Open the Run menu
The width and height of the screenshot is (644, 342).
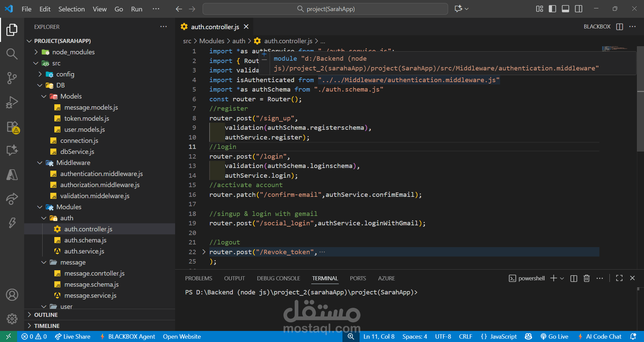point(136,9)
